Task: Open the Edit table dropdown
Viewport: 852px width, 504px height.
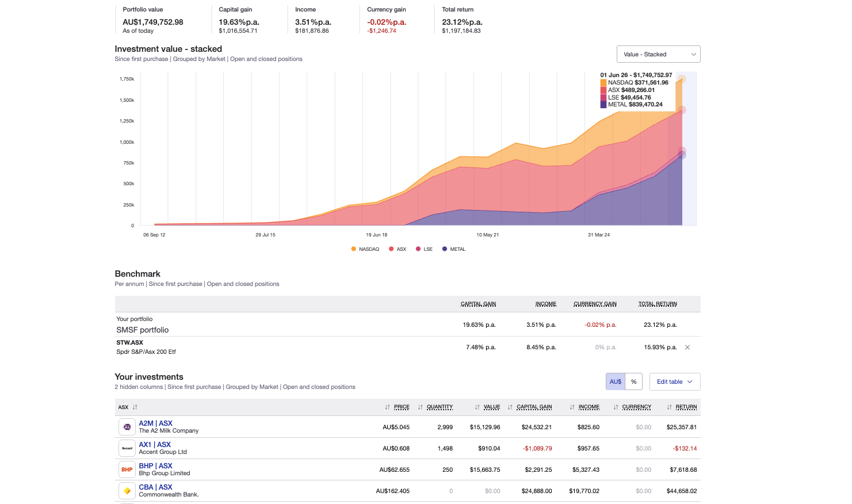Action: [675, 381]
